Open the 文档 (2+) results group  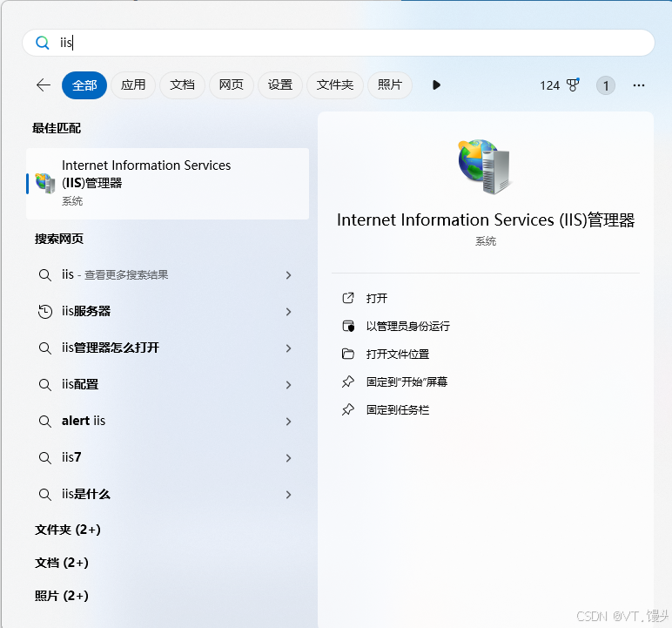click(x=62, y=563)
